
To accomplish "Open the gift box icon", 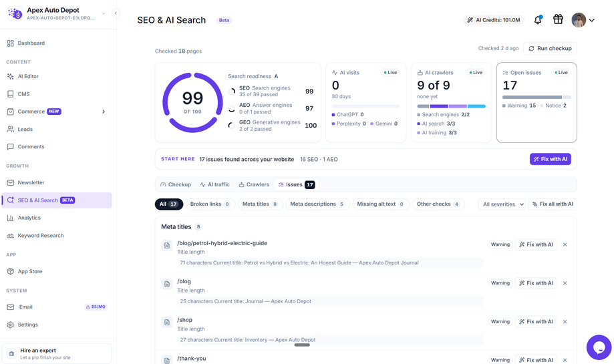I will [x=558, y=19].
